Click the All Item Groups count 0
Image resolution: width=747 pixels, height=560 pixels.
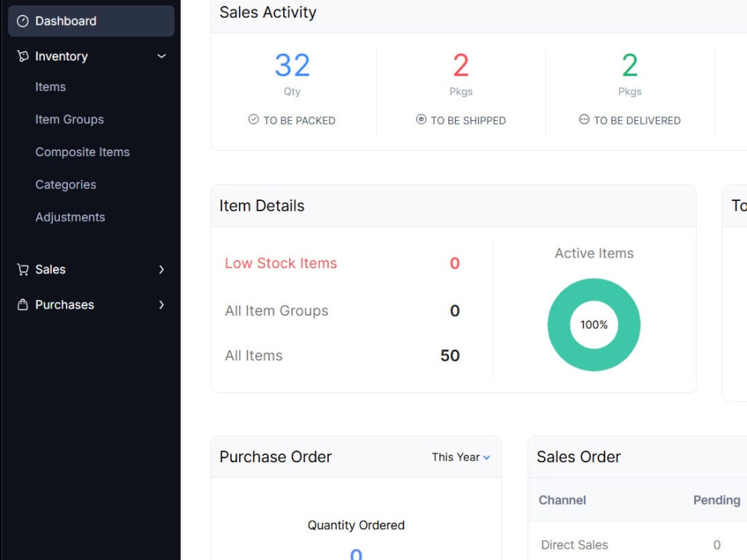point(454,311)
